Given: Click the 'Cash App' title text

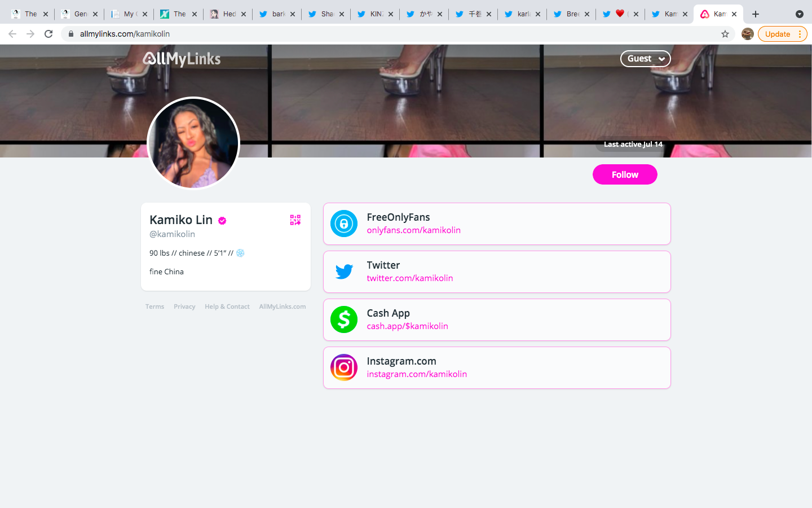Looking at the screenshot, I should point(388,313).
